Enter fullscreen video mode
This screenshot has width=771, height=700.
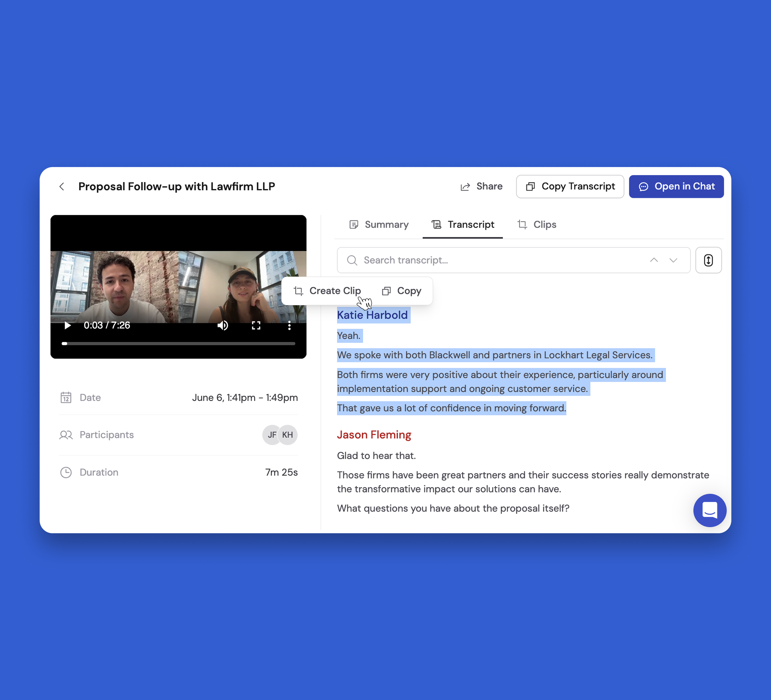[x=256, y=325]
